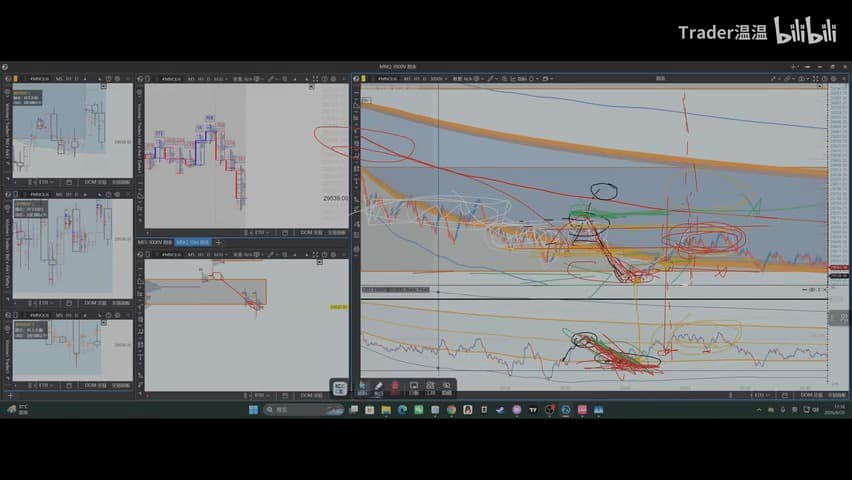Screen dimensions: 852x480
Task: Add a new panel with bottom-left plus
Action: (10, 396)
